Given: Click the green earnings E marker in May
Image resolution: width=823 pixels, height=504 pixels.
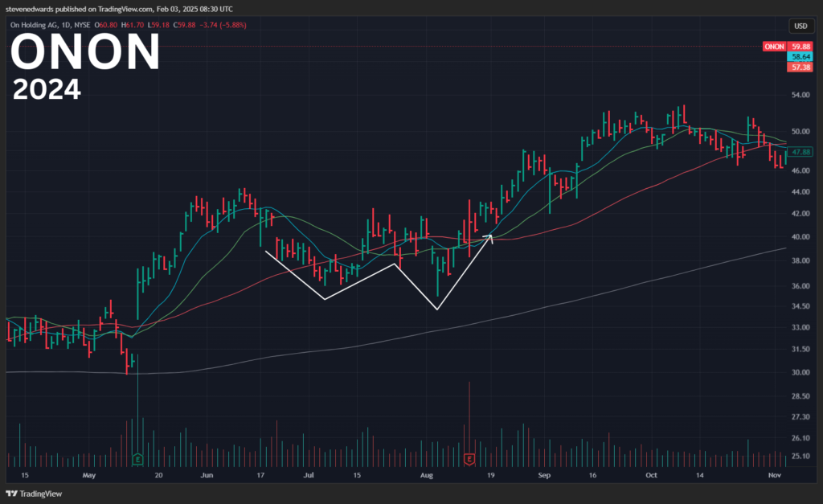Looking at the screenshot, I should (x=137, y=459).
